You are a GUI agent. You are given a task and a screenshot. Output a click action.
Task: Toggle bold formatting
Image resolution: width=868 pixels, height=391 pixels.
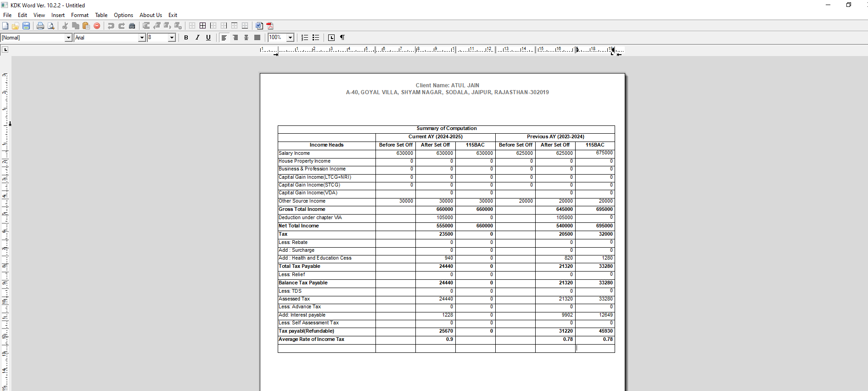pyautogui.click(x=186, y=38)
